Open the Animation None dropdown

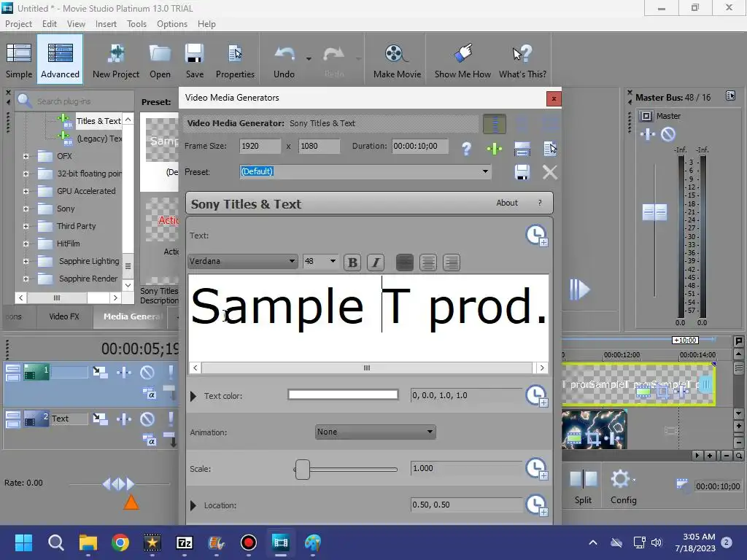[x=376, y=432]
